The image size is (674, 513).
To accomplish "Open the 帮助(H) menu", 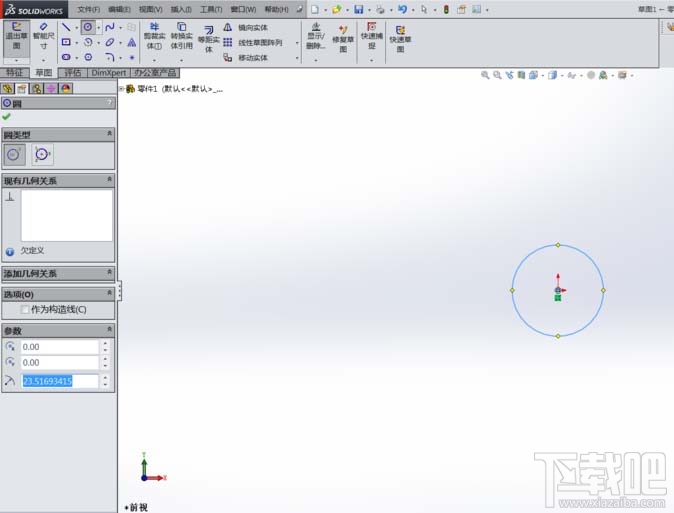I will [x=276, y=9].
